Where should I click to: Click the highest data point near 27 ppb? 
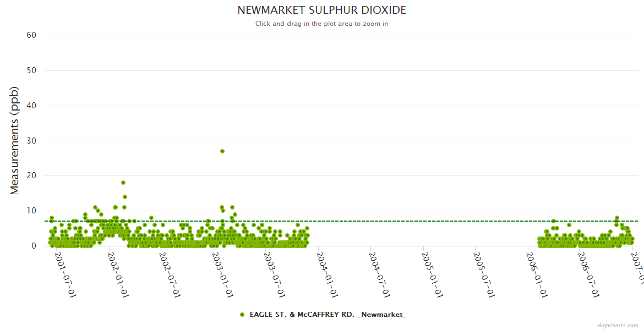(x=222, y=151)
